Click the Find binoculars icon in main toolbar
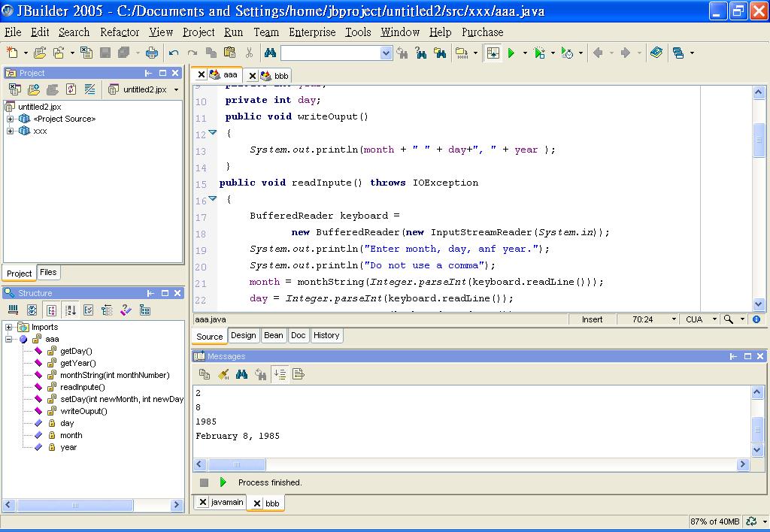This screenshot has width=770, height=532. (x=270, y=53)
